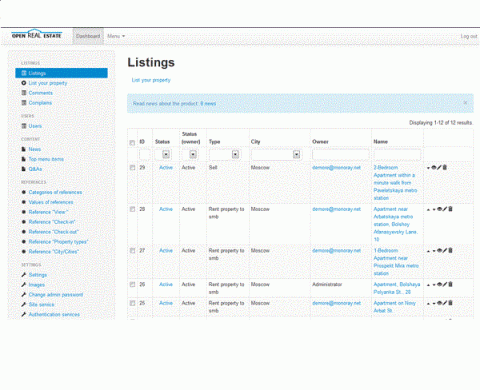The image size is (480, 390).
Task: Edit listing 26 with the pencil icon
Action: [x=445, y=285]
